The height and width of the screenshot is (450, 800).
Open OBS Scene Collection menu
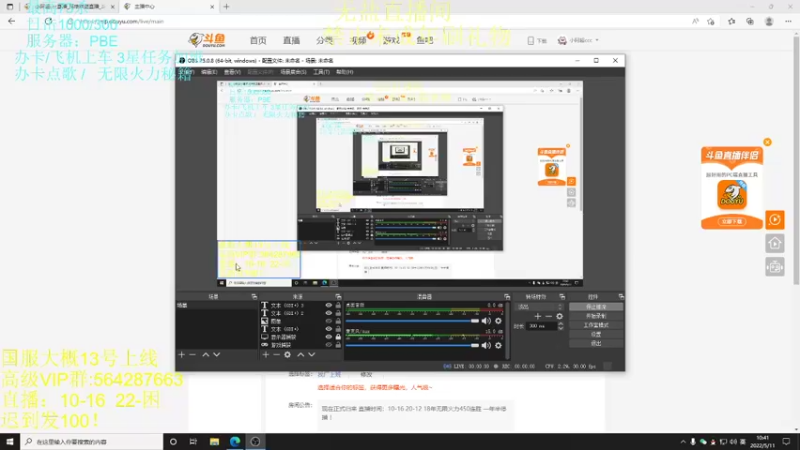(293, 72)
